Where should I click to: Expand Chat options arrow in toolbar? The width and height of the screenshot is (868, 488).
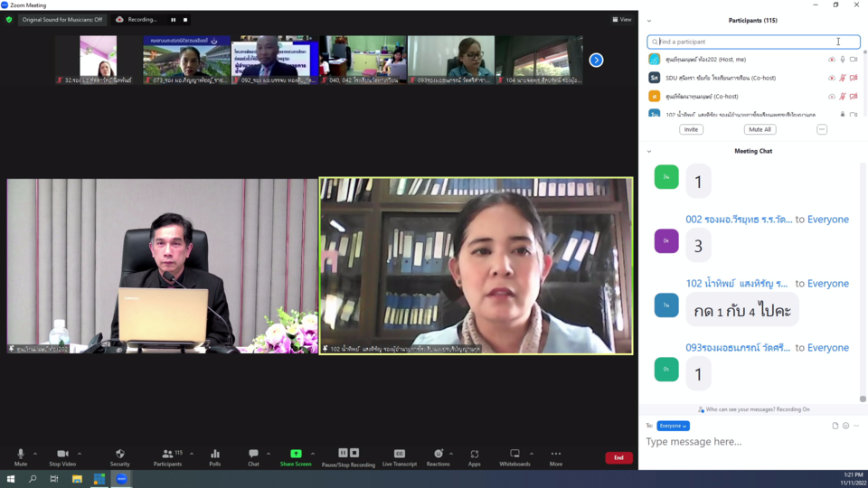click(269, 454)
